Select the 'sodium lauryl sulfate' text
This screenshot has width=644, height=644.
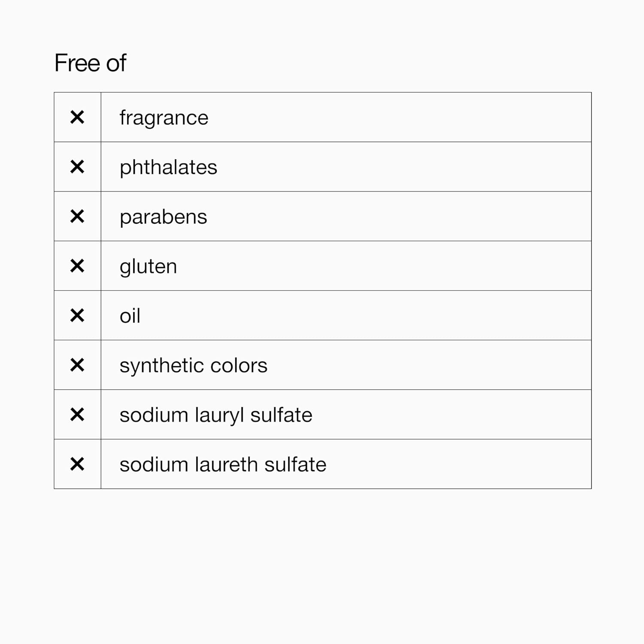tap(216, 415)
